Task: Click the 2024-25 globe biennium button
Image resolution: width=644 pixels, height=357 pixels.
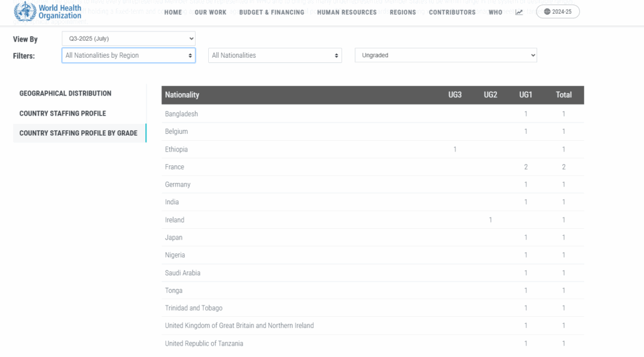Action: (x=558, y=12)
